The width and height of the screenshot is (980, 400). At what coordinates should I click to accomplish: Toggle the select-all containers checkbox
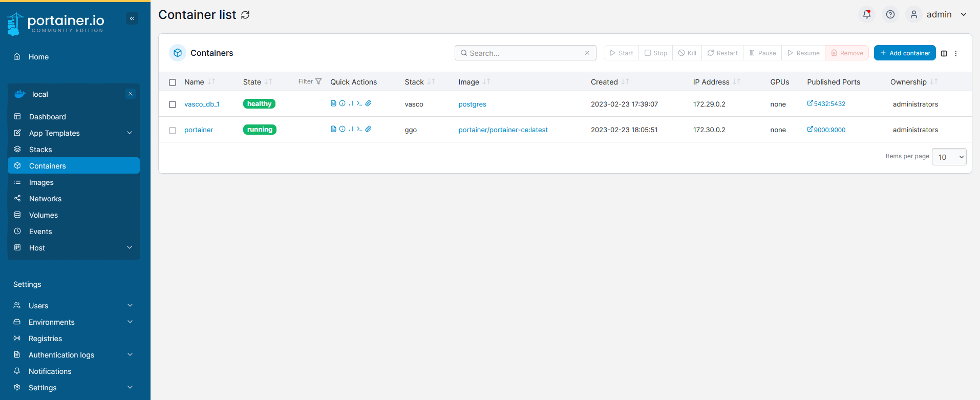(x=173, y=82)
